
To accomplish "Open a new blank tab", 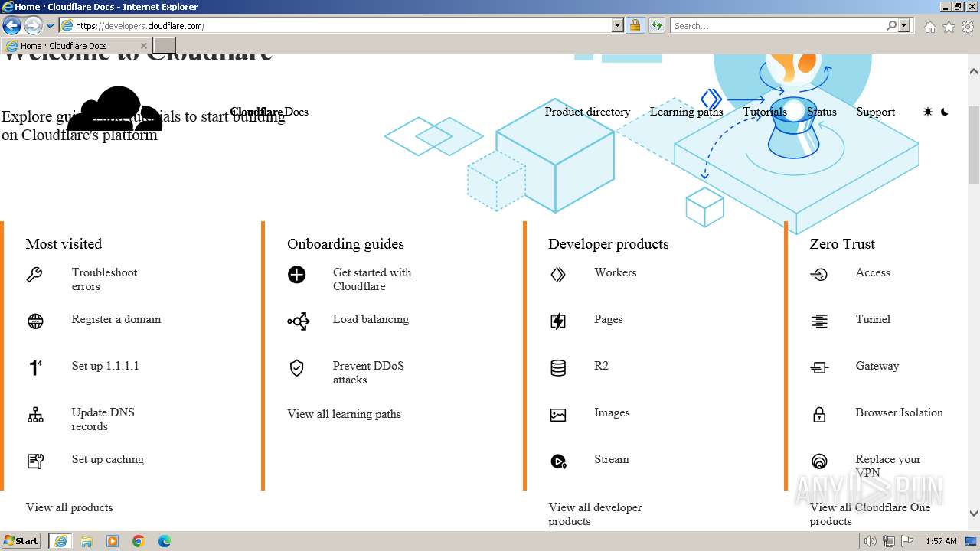I will pyautogui.click(x=165, y=46).
